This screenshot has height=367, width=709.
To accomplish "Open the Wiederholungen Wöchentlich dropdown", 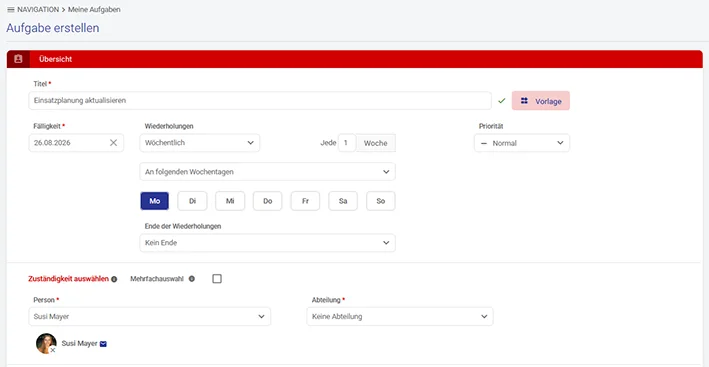I will [x=200, y=143].
